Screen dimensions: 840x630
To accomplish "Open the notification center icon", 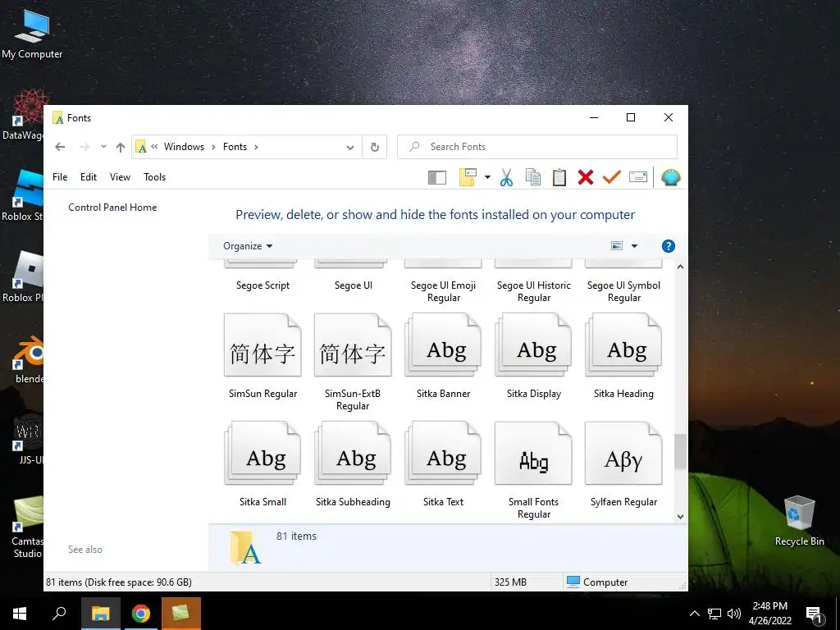I will pyautogui.click(x=814, y=614).
